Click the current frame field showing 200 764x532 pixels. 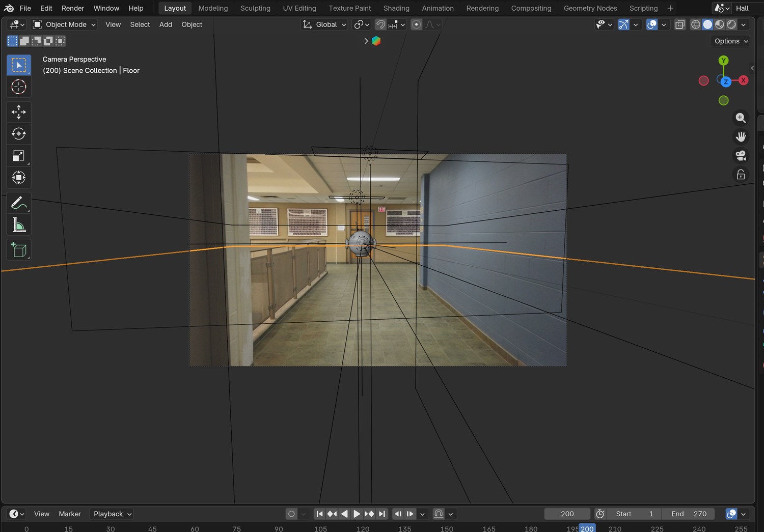pos(567,514)
